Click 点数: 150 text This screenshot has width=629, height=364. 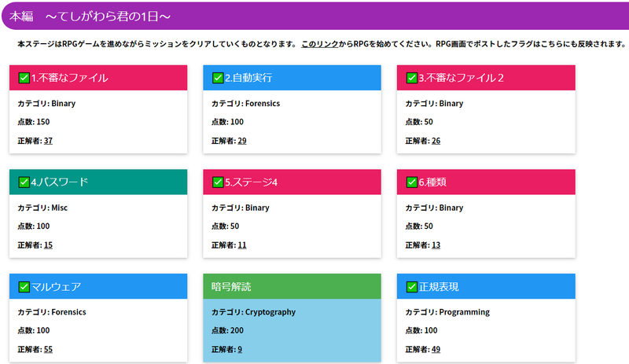click(34, 122)
